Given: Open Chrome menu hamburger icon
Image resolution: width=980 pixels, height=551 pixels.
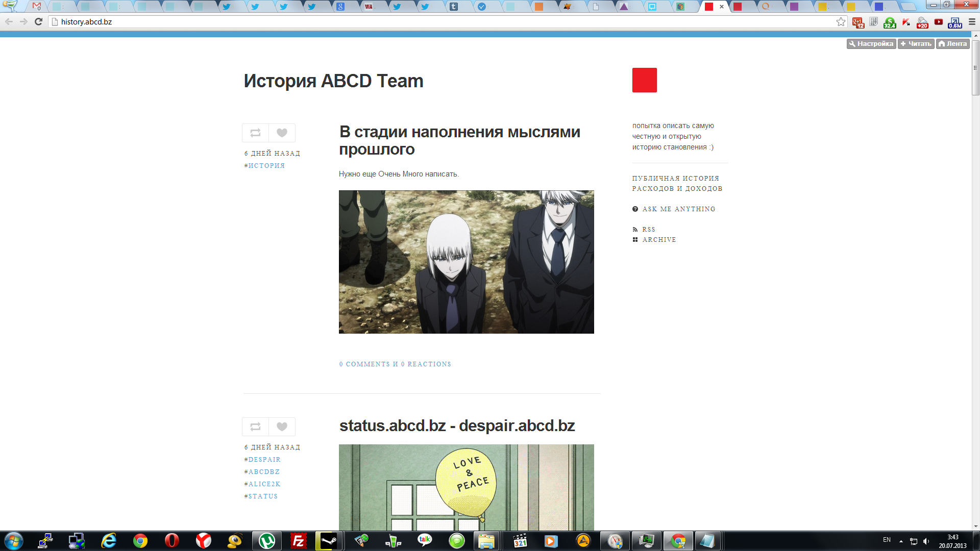Looking at the screenshot, I should click(x=972, y=22).
